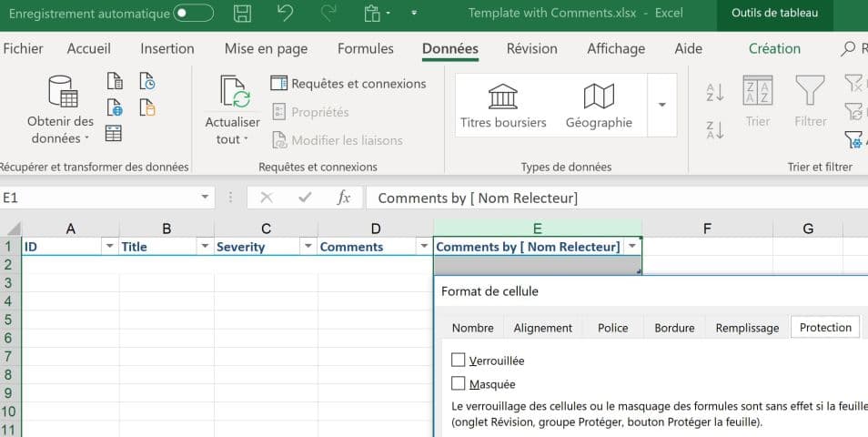This screenshot has height=437, width=868.
Task: Click the Filtrer funnel icon
Action: 810,91
